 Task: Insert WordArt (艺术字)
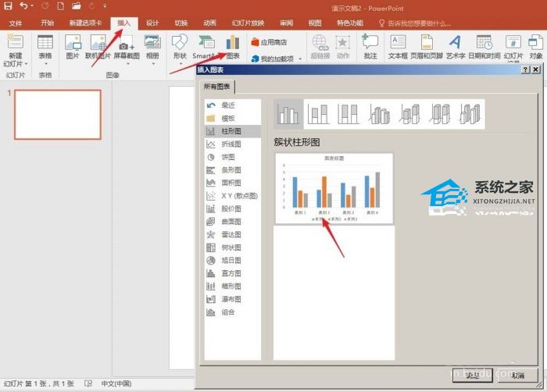[456, 47]
